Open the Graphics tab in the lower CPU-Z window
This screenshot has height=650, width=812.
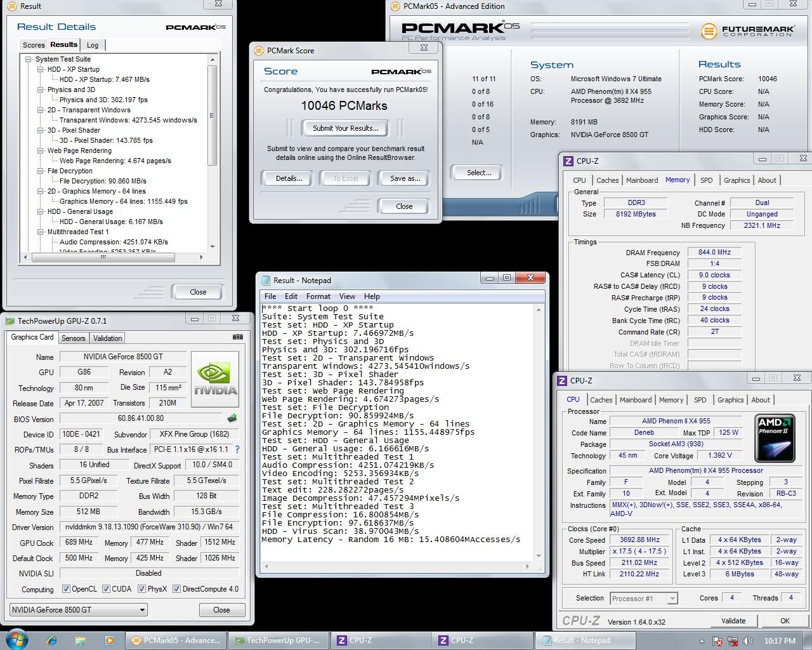[x=730, y=400]
